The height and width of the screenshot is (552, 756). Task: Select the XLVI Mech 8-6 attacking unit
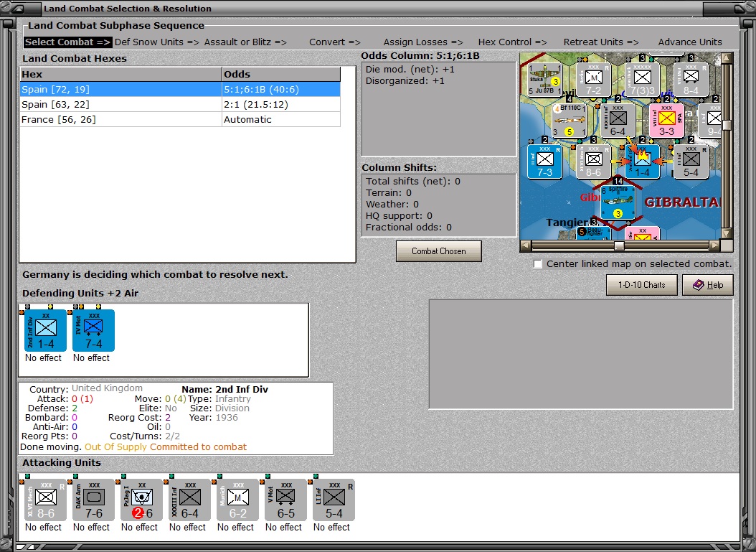[x=45, y=500]
